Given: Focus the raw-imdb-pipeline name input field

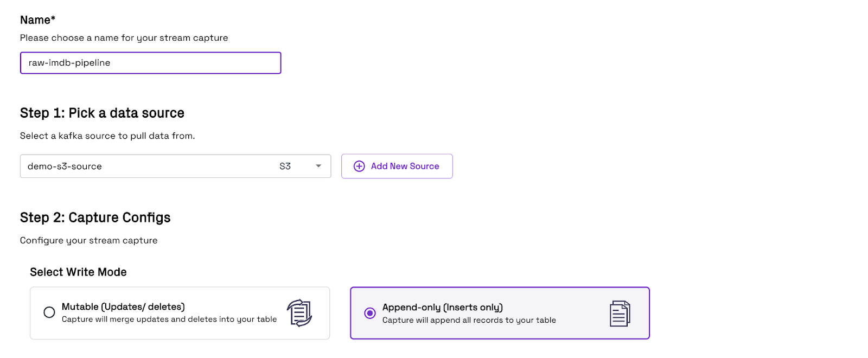Looking at the screenshot, I should [151, 63].
